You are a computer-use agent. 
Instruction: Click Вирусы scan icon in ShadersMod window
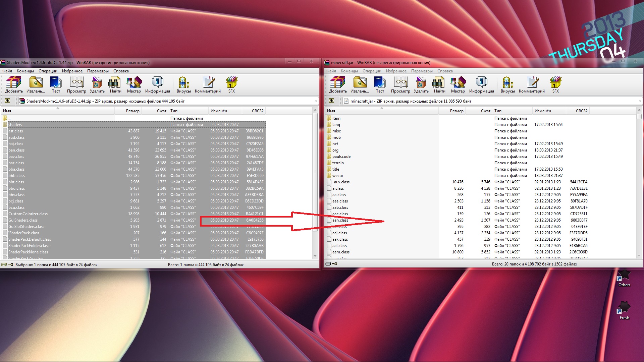pyautogui.click(x=183, y=84)
